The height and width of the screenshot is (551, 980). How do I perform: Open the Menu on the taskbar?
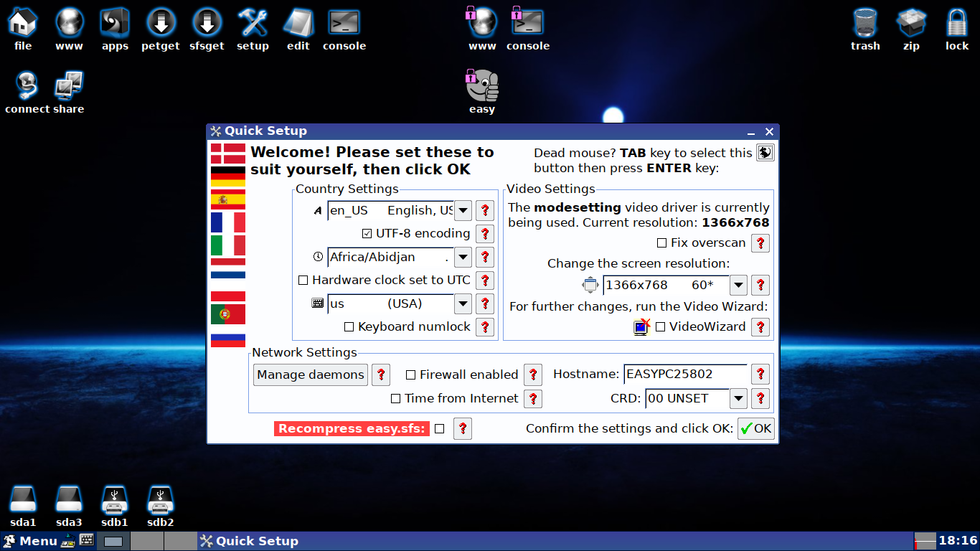click(x=30, y=541)
